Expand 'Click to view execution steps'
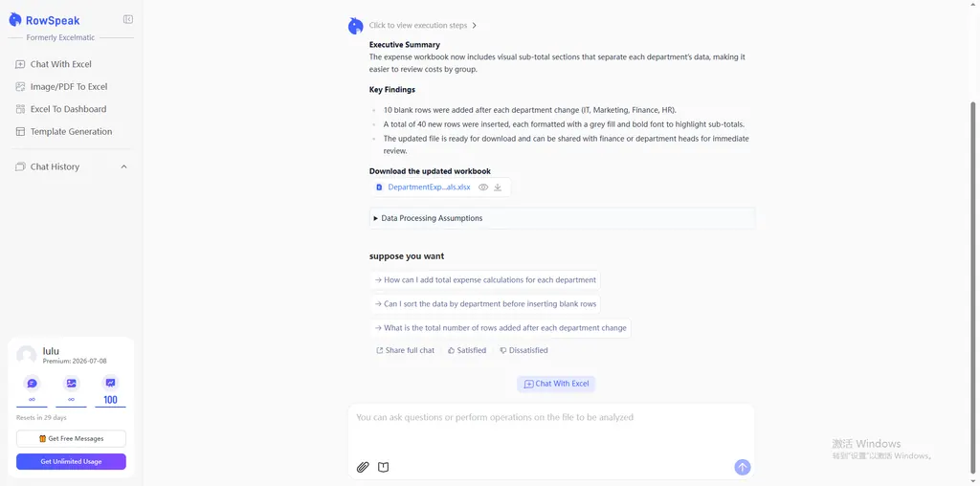The height and width of the screenshot is (486, 980). point(422,26)
